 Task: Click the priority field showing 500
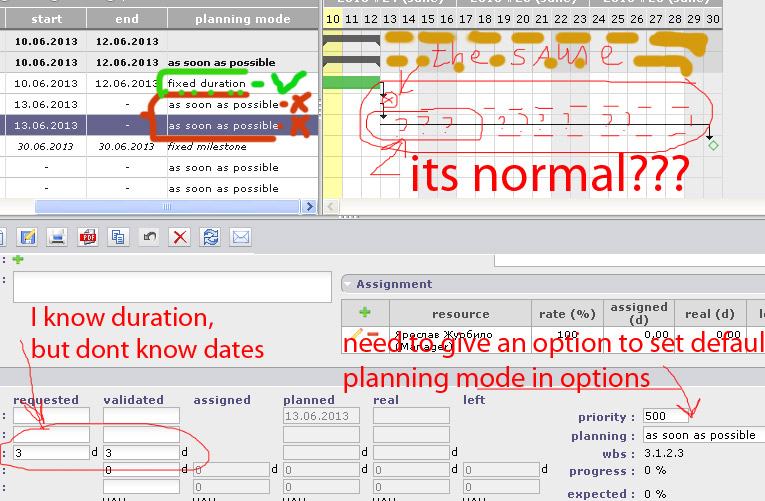click(x=666, y=416)
